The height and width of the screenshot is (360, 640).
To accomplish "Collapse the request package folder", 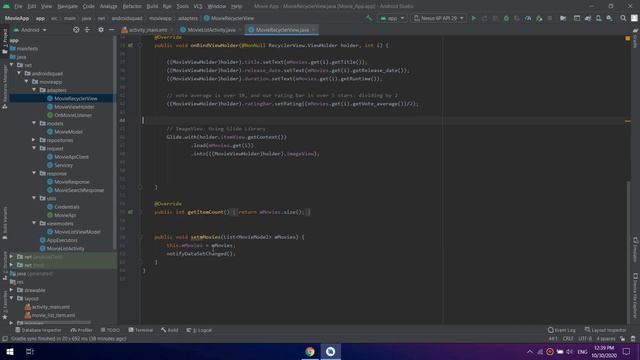I will tap(34, 148).
